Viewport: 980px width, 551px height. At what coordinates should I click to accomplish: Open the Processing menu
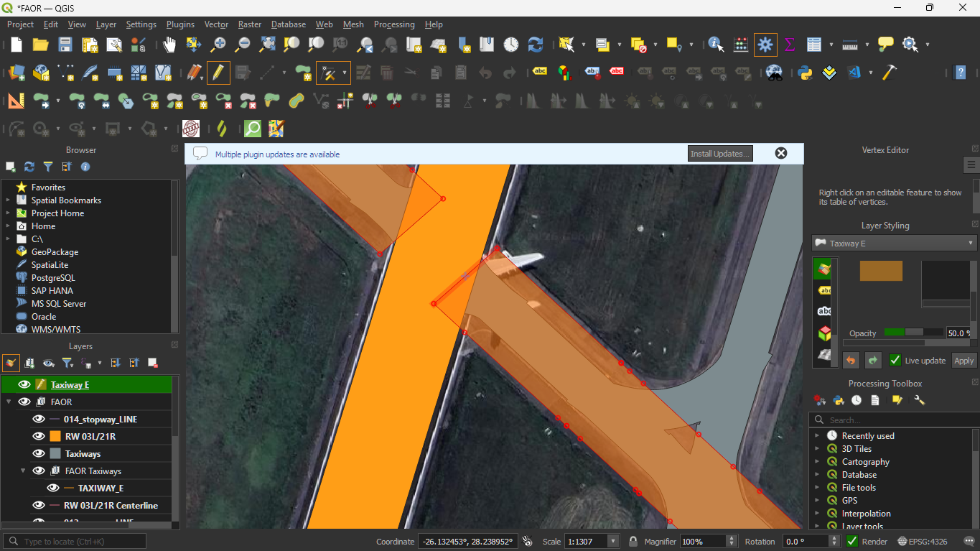(x=393, y=24)
